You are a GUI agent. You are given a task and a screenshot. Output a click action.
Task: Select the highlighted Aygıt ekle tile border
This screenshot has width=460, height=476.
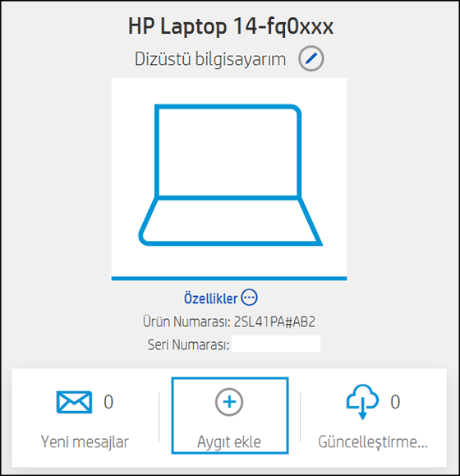point(230,416)
